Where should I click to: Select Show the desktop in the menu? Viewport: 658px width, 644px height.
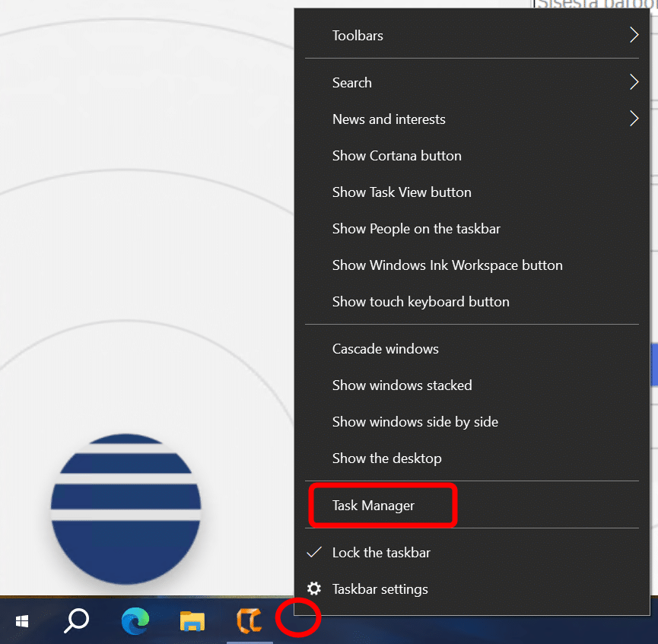(x=386, y=458)
